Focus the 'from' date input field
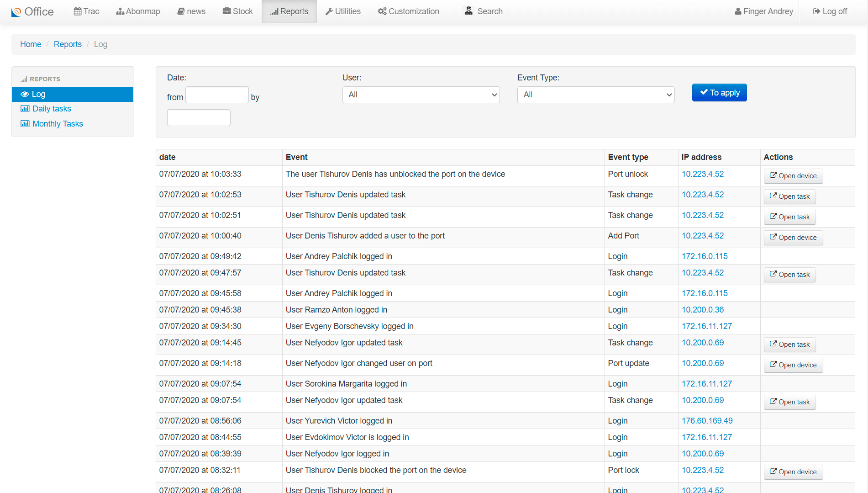Screen dimensions: 868x493 click(217, 95)
